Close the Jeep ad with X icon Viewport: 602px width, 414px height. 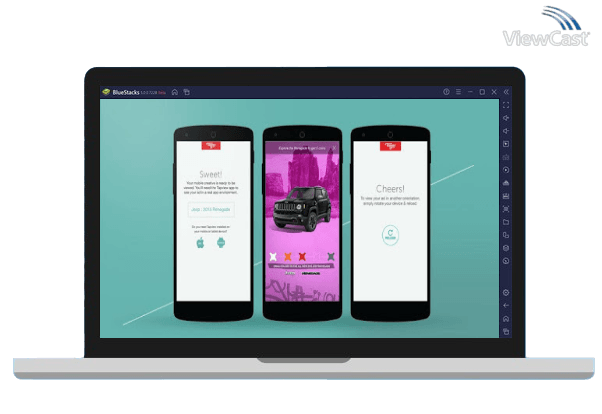334,148
